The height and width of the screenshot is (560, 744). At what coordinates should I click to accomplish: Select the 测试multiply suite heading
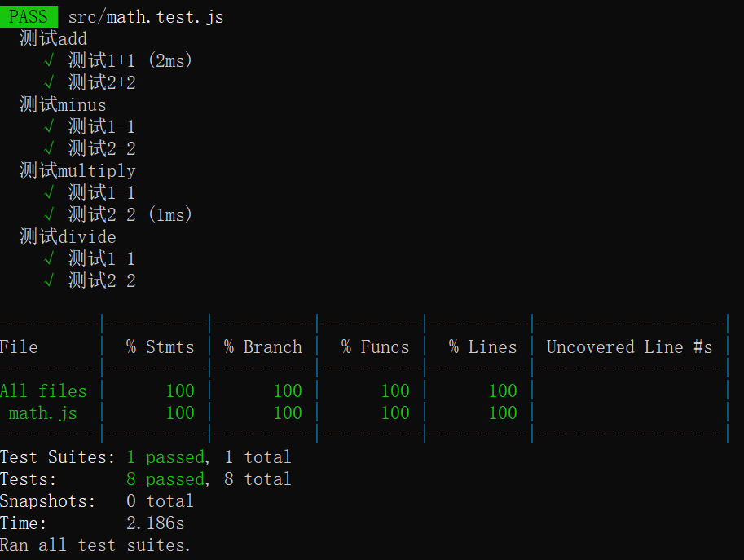pyautogui.click(x=77, y=170)
